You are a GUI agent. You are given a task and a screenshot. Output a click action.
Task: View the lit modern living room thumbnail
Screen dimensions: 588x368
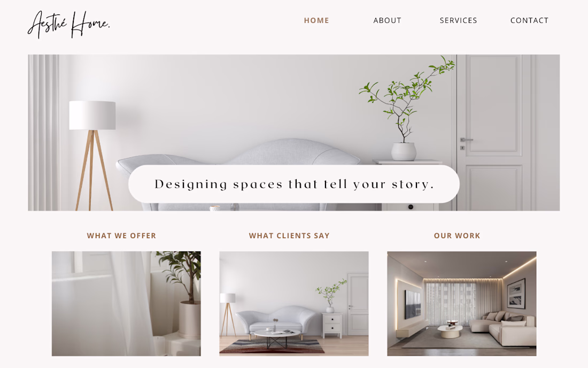[462, 303]
